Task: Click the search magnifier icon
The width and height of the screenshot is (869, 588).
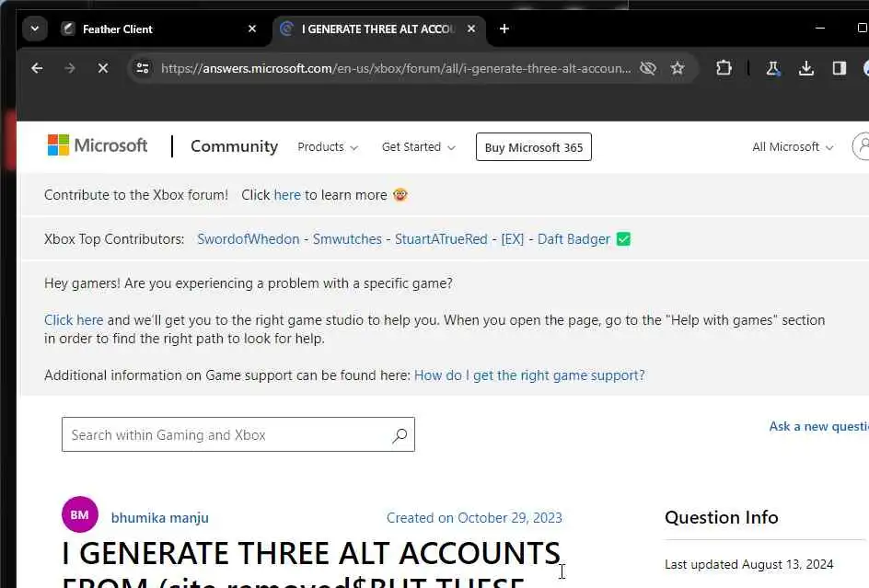Action: (399, 435)
